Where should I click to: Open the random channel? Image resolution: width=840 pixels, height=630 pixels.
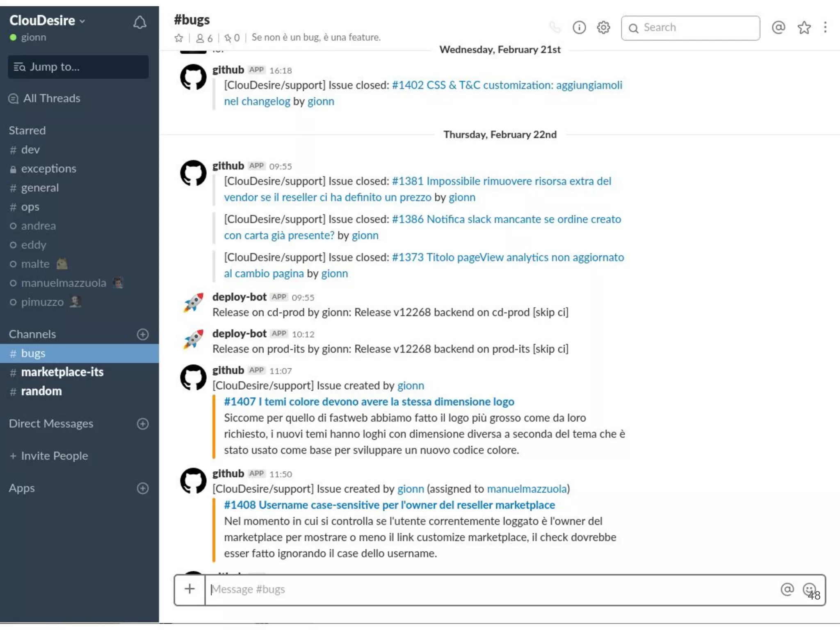[41, 391]
